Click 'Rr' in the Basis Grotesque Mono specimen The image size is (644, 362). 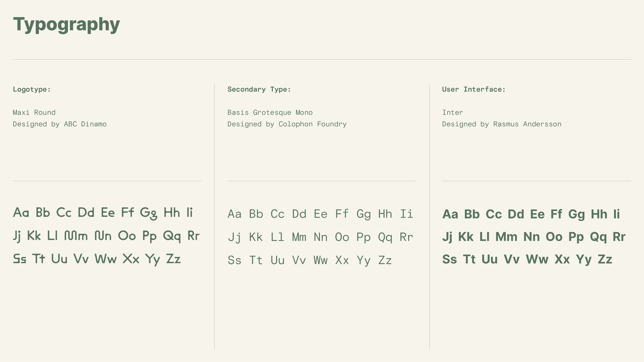(406, 237)
